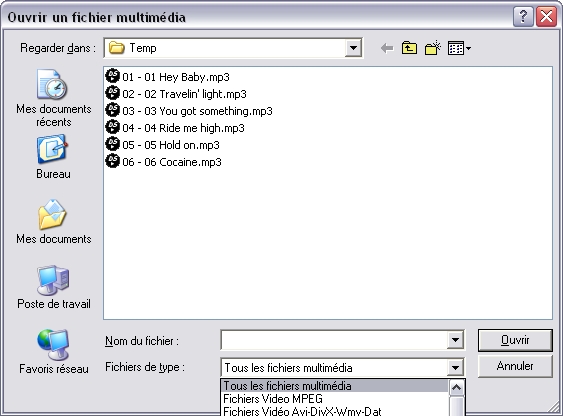Collapse the Fichiers de type dropdown arrow
The image size is (563, 416).
(455, 368)
